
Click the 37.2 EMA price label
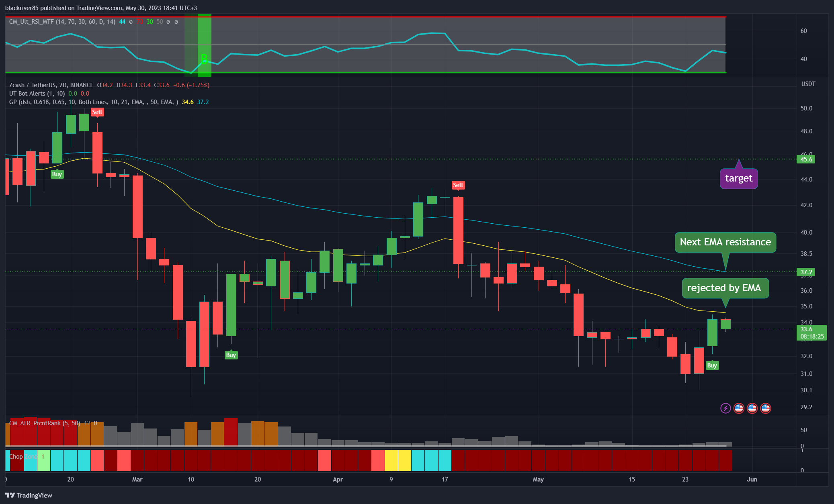[x=806, y=272]
